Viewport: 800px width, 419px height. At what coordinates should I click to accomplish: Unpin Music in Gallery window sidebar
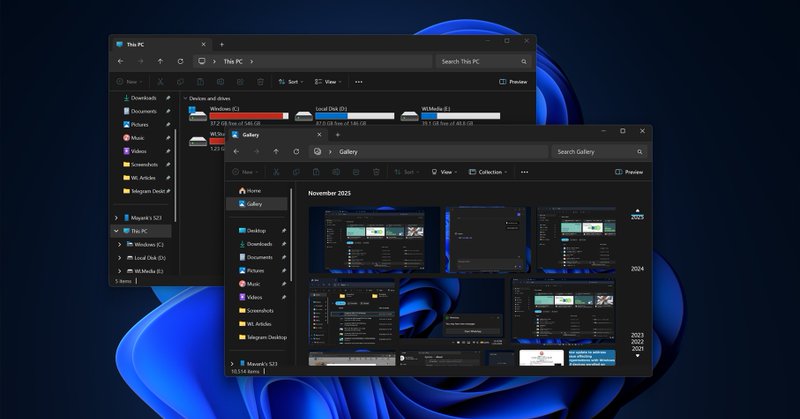coord(284,284)
